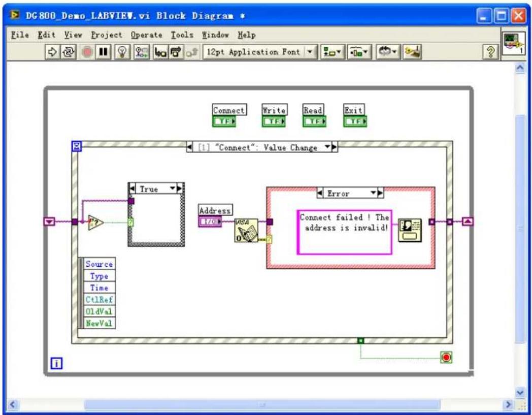Click the Type event data node

coord(98,276)
